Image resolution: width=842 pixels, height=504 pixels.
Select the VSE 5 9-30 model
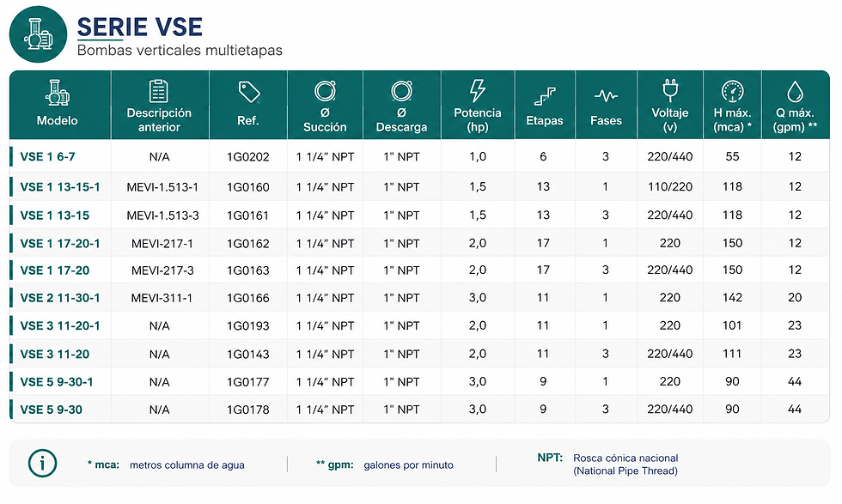click(x=51, y=410)
